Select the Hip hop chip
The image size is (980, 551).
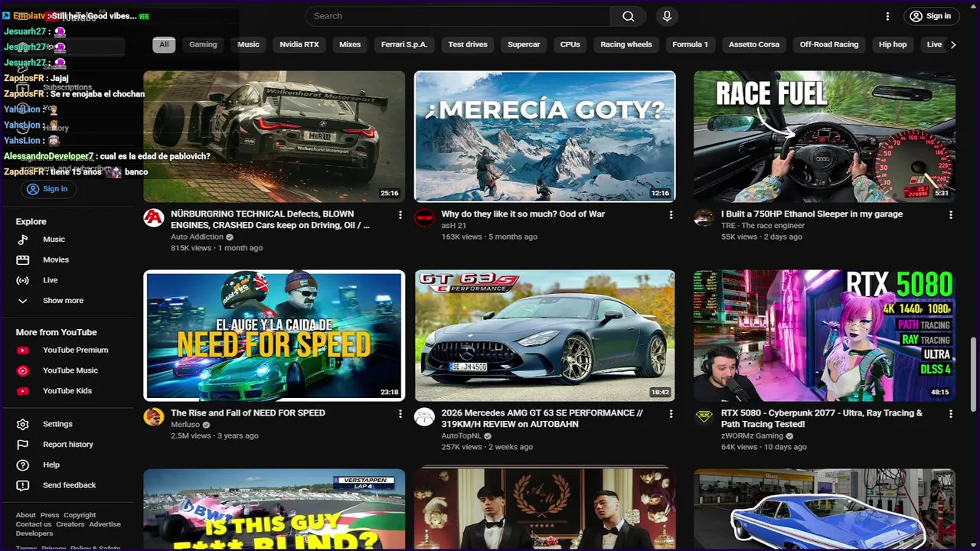point(893,44)
